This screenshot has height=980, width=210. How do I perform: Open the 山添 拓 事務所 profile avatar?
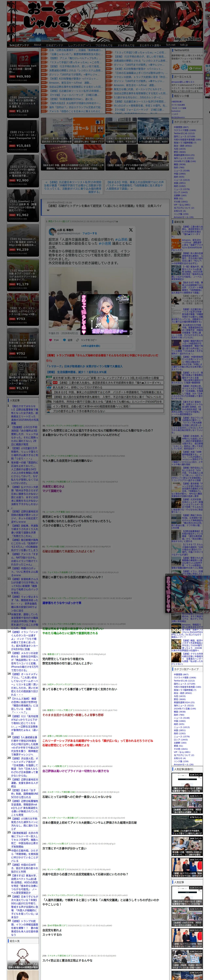pos(53,231)
